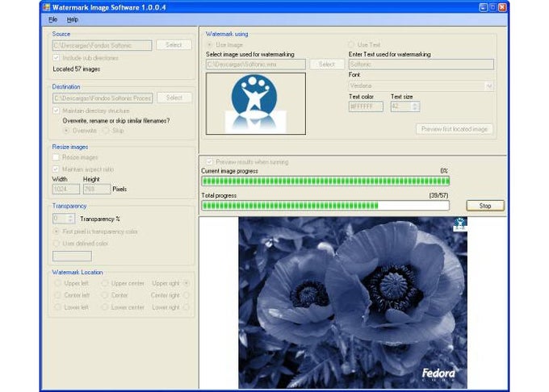Select the Use Image radio button
This screenshot has width=549, height=392.
pos(209,44)
